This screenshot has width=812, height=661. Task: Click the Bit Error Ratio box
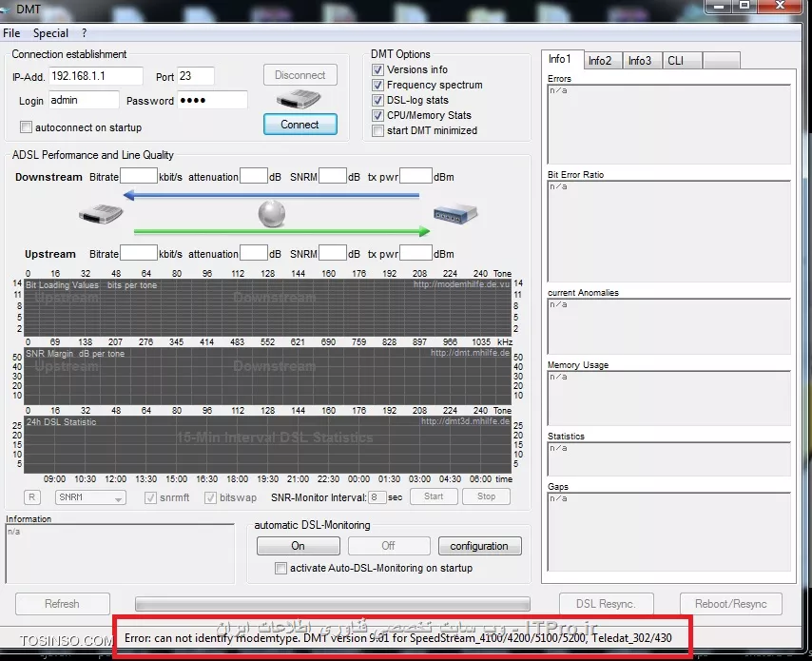(x=669, y=231)
